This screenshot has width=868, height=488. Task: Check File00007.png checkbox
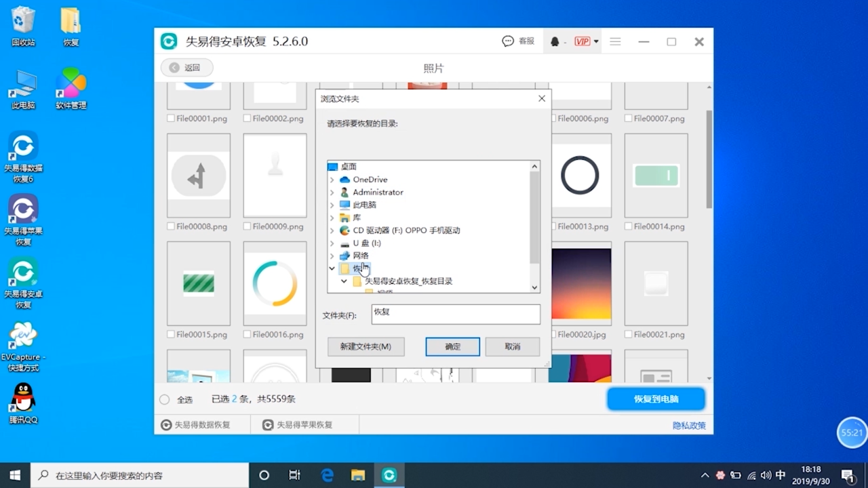tap(629, 119)
